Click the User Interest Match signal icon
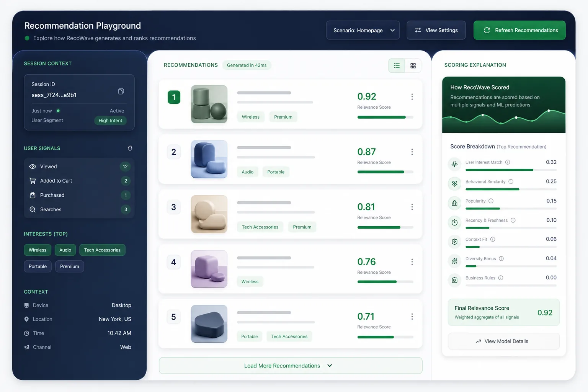This screenshot has height=392, width=588. pos(454,164)
